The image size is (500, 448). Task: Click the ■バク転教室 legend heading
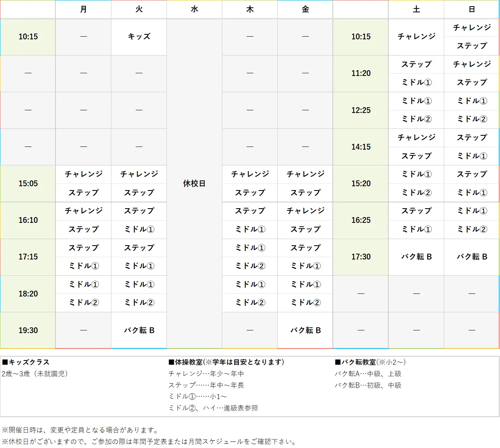pos(370,362)
